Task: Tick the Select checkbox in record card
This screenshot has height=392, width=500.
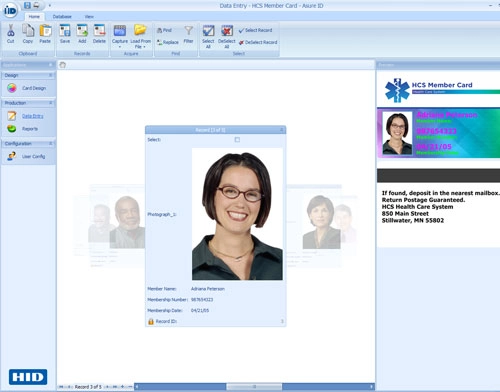Action: pos(237,140)
